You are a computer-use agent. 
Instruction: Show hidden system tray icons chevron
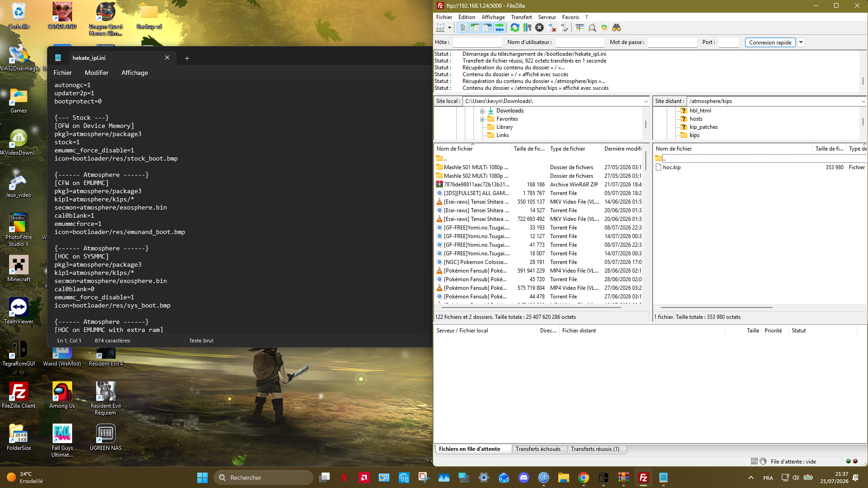tap(751, 478)
